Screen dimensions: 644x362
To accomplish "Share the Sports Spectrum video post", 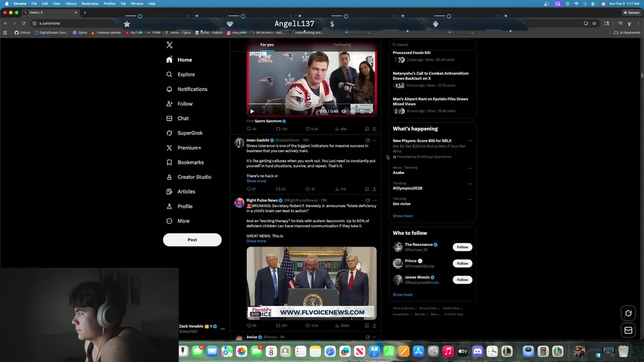I will [x=374, y=129].
